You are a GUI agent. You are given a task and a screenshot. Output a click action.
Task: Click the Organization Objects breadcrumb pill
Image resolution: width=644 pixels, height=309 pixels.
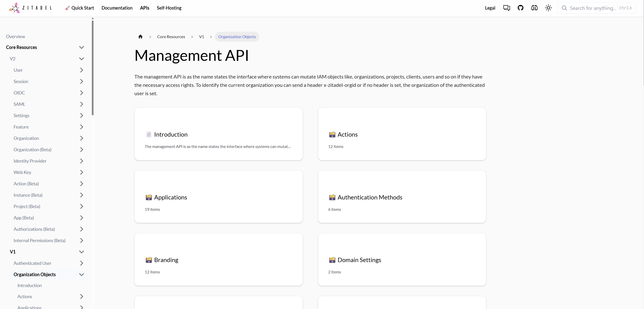(x=237, y=37)
